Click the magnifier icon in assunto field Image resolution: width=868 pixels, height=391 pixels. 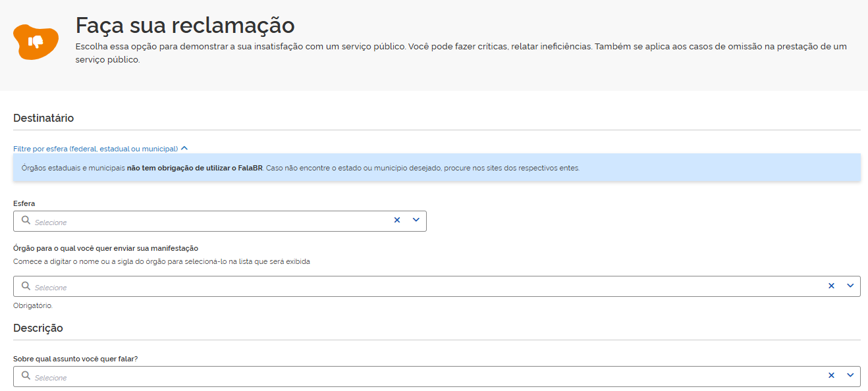[26, 376]
